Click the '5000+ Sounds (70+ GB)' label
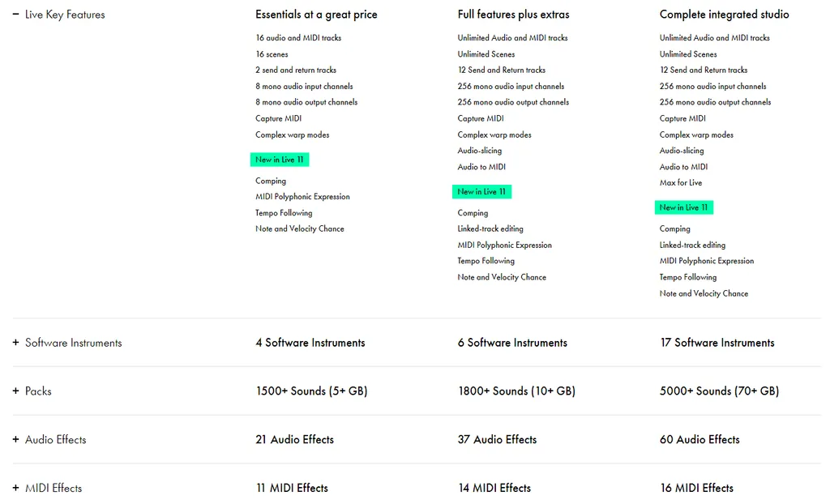830x504 pixels. click(717, 391)
